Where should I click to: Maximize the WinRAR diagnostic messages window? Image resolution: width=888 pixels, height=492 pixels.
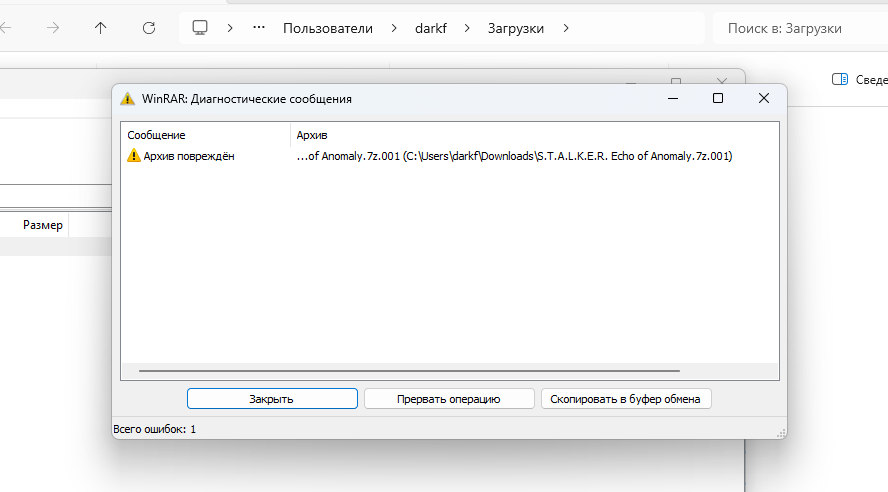(718, 99)
